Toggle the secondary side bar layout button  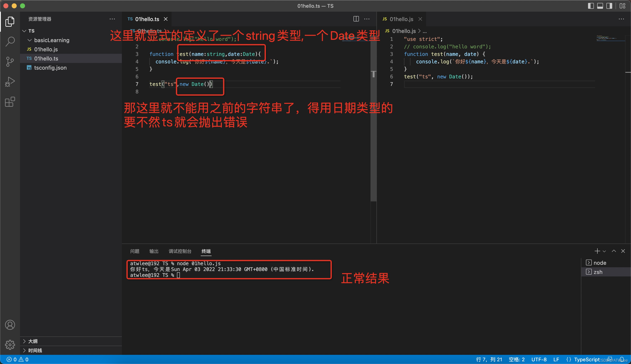click(x=609, y=6)
